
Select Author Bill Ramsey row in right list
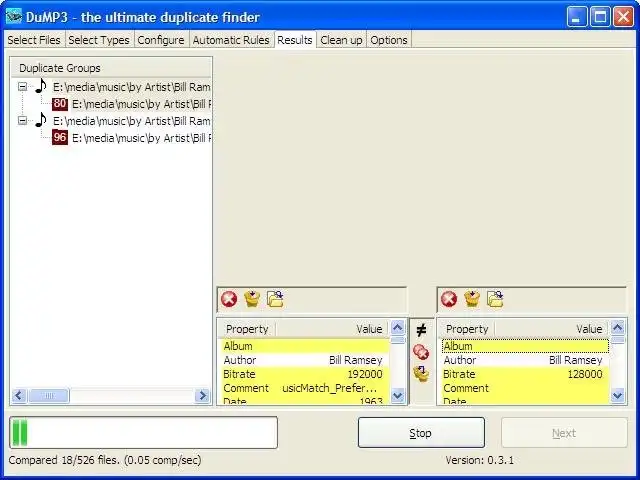click(525, 360)
